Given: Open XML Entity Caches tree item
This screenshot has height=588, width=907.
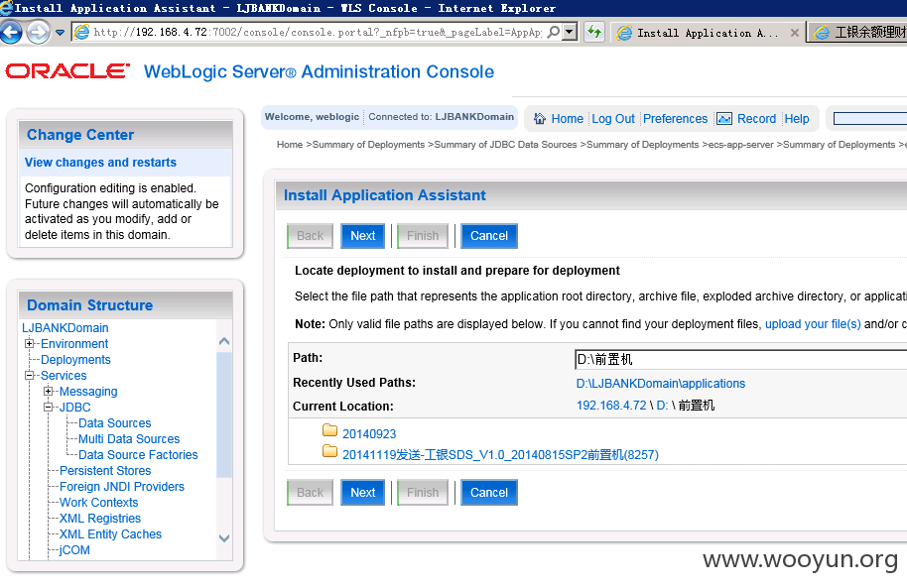Looking at the screenshot, I should (110, 534).
